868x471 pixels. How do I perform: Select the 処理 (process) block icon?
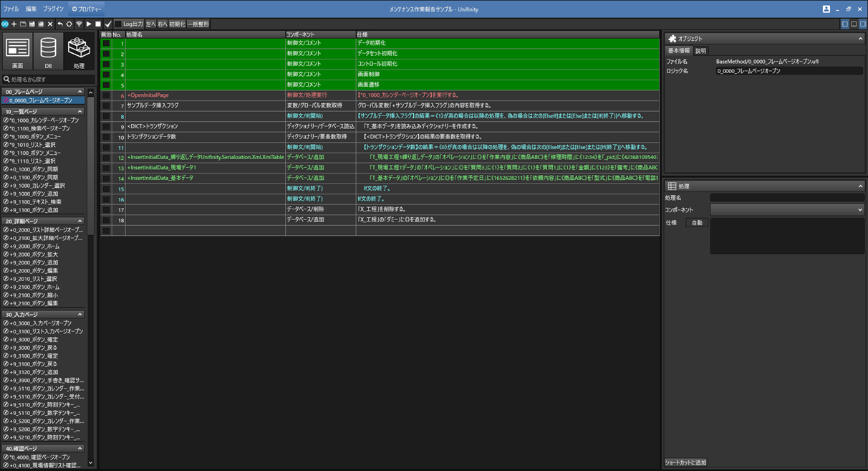(79, 52)
